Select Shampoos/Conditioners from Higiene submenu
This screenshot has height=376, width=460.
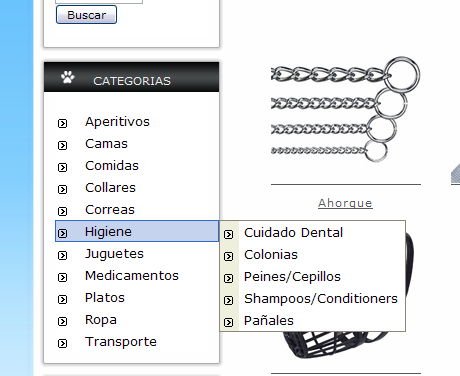tap(321, 299)
